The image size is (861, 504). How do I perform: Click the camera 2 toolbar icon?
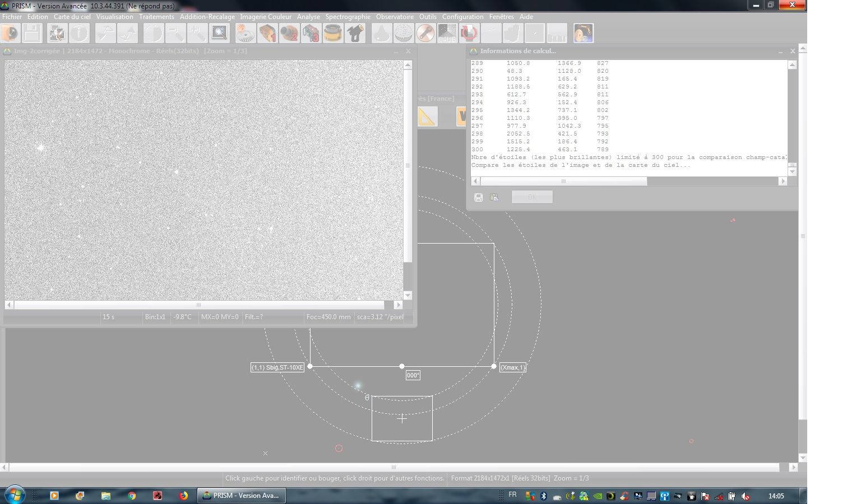[x=289, y=34]
